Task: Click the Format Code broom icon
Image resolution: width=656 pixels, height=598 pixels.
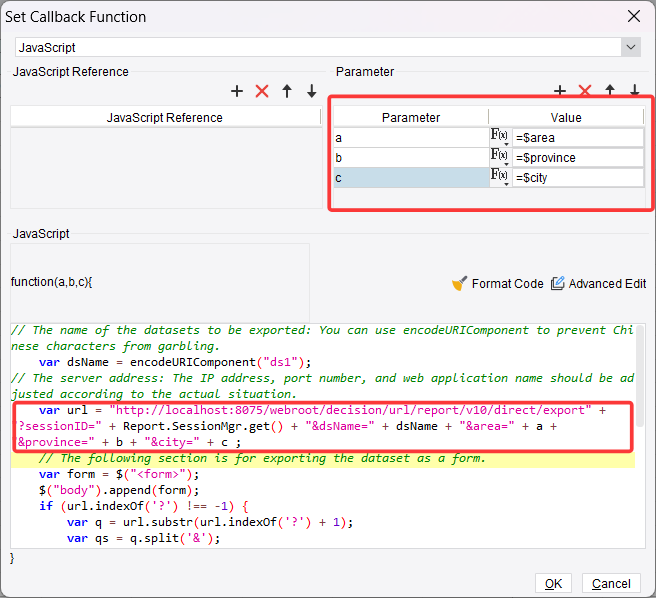Action: click(x=459, y=283)
